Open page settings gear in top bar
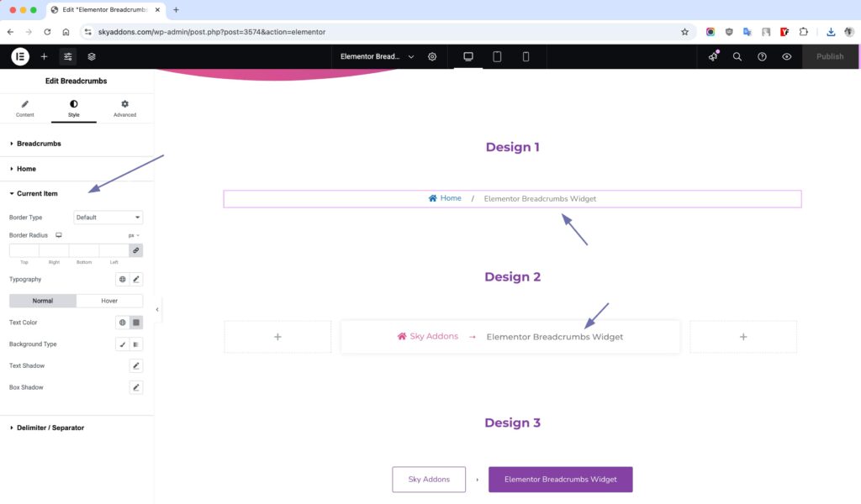Viewport: 861px width, 504px height. pyautogui.click(x=432, y=56)
